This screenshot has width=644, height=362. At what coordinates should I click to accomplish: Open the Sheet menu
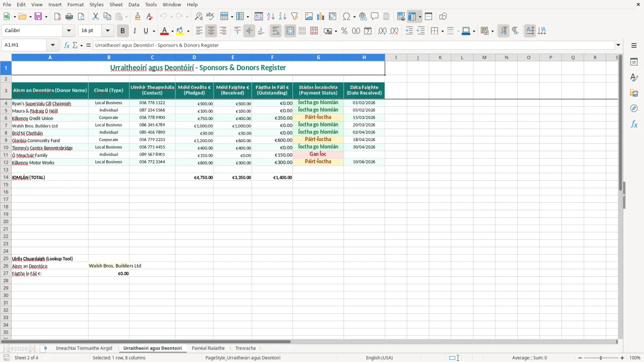click(116, 4)
